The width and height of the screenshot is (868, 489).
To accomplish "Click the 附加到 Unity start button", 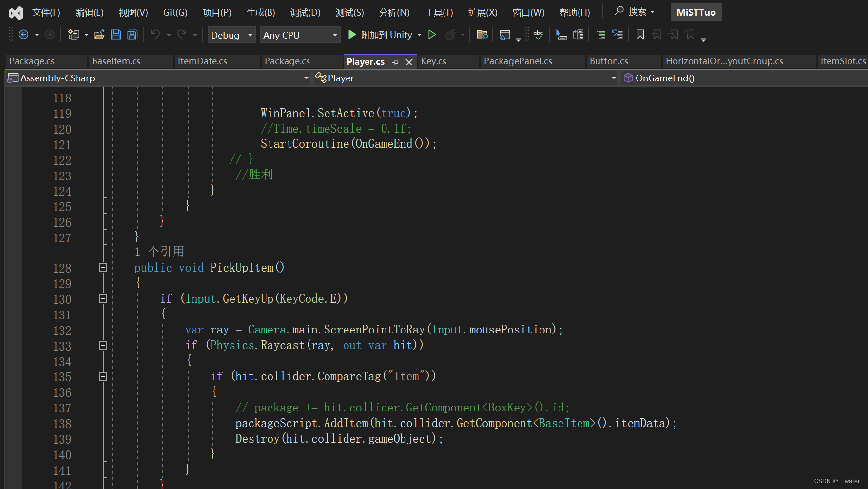I will coord(380,35).
